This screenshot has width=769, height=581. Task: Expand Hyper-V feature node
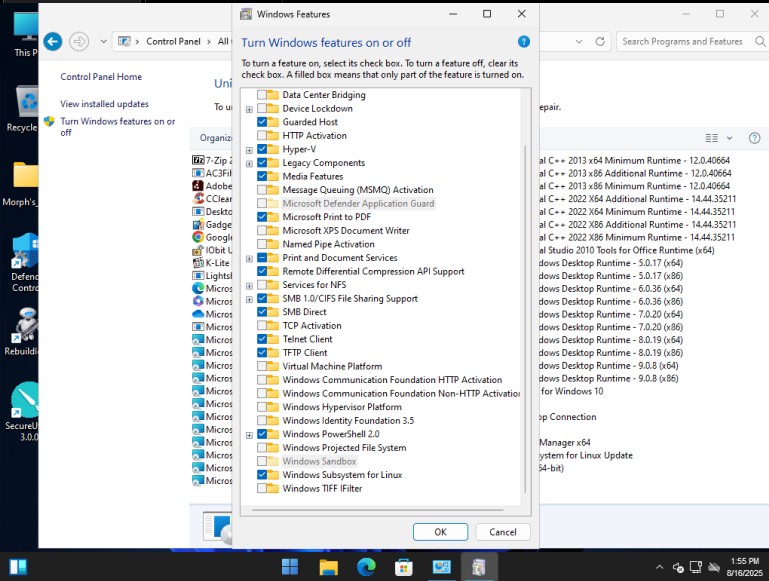pos(249,150)
